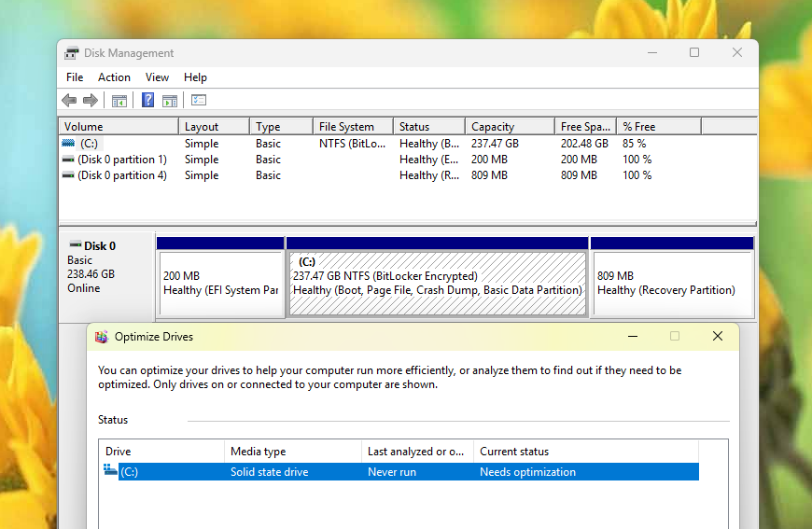The height and width of the screenshot is (529, 812).
Task: Click Disk 0 partition 4 volume icon
Action: point(68,175)
